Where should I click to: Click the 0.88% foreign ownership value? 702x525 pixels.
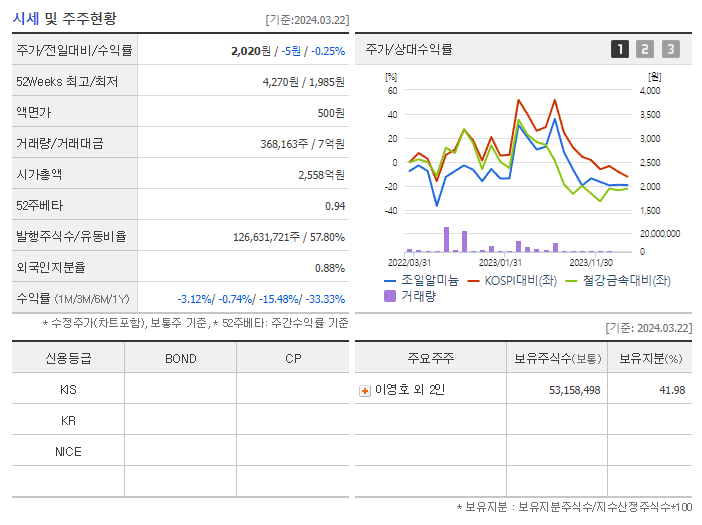330,268
